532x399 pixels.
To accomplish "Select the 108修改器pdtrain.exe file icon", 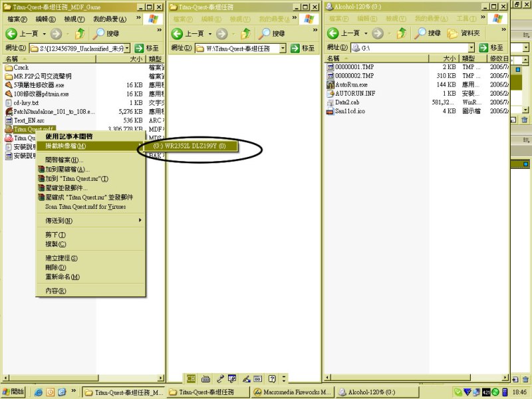I will click(x=9, y=94).
